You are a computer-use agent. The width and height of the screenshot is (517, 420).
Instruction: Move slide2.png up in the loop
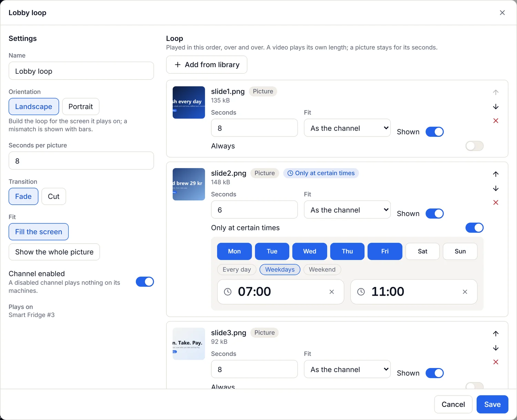[496, 174]
